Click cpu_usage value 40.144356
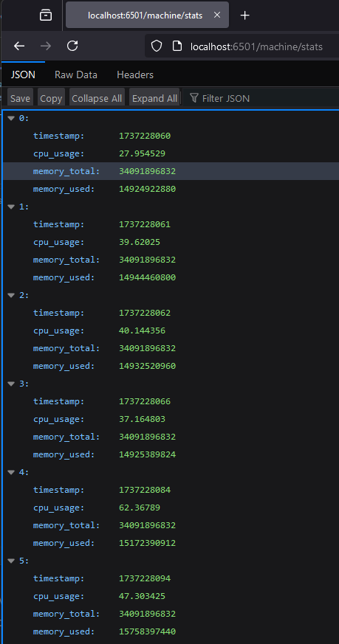 [143, 330]
